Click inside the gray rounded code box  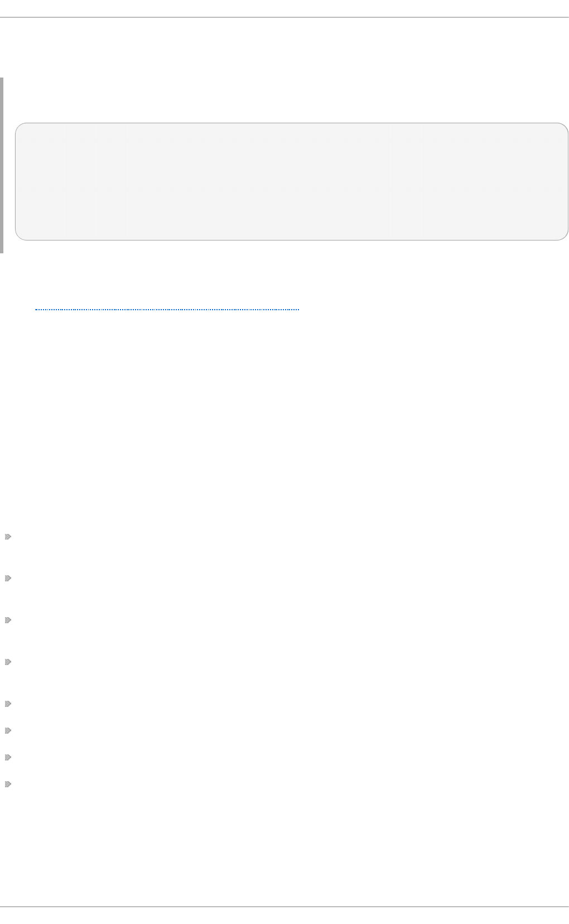(291, 182)
